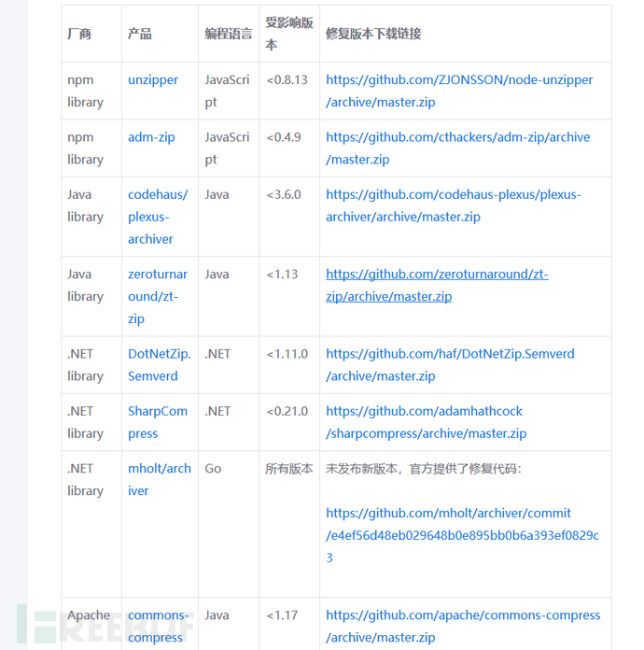
Task: Select '.NET library' cell in DotNetZip.Semverd row
Action: (85, 365)
